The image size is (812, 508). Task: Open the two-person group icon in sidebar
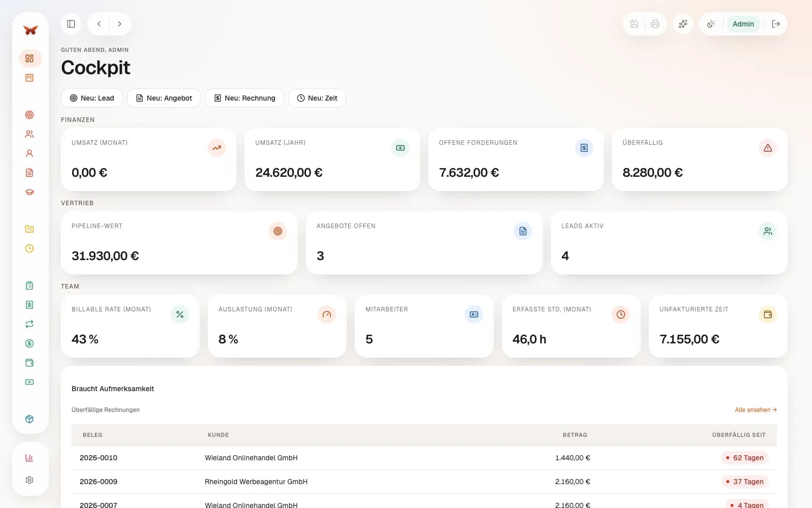coord(29,134)
